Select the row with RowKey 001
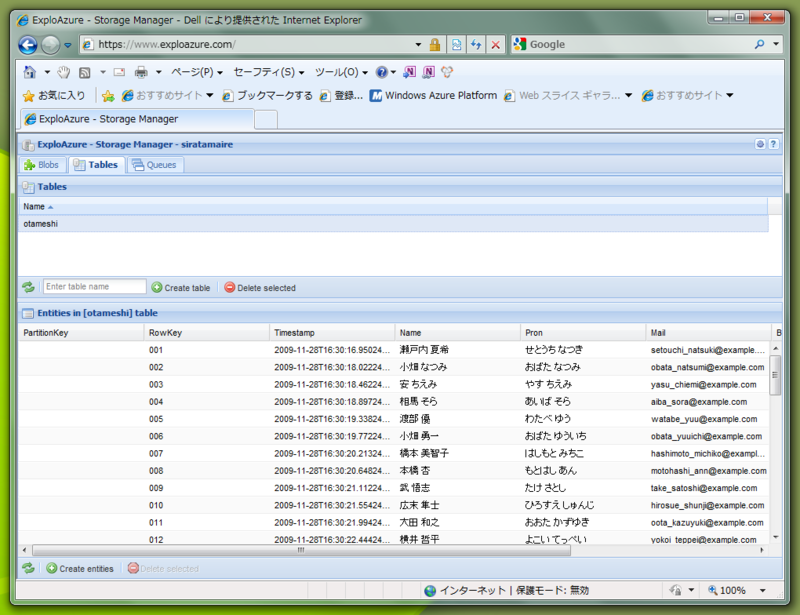This screenshot has width=800, height=615. coord(394,350)
